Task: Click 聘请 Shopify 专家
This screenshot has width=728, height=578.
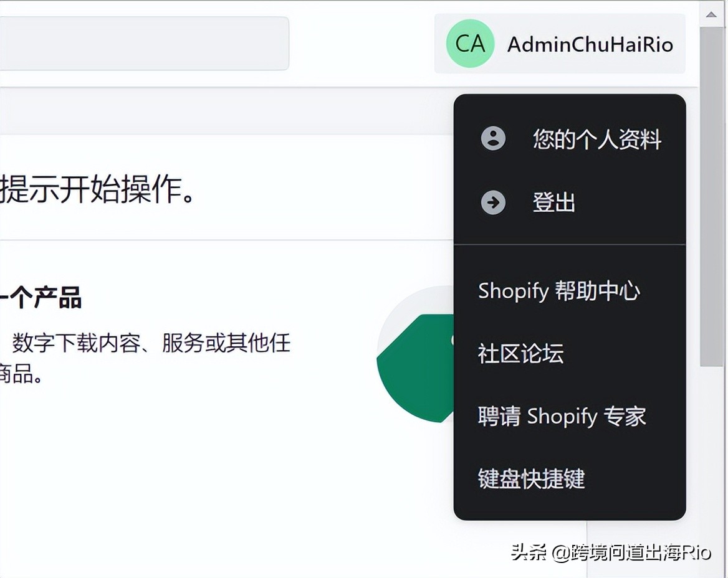Action: pyautogui.click(x=561, y=416)
